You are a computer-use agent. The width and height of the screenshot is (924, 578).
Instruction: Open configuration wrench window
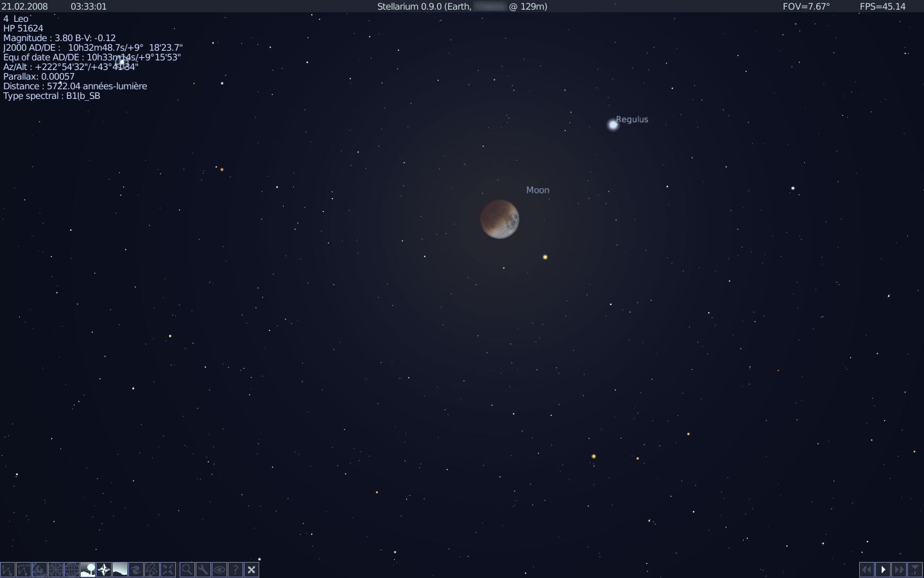pyautogui.click(x=203, y=570)
